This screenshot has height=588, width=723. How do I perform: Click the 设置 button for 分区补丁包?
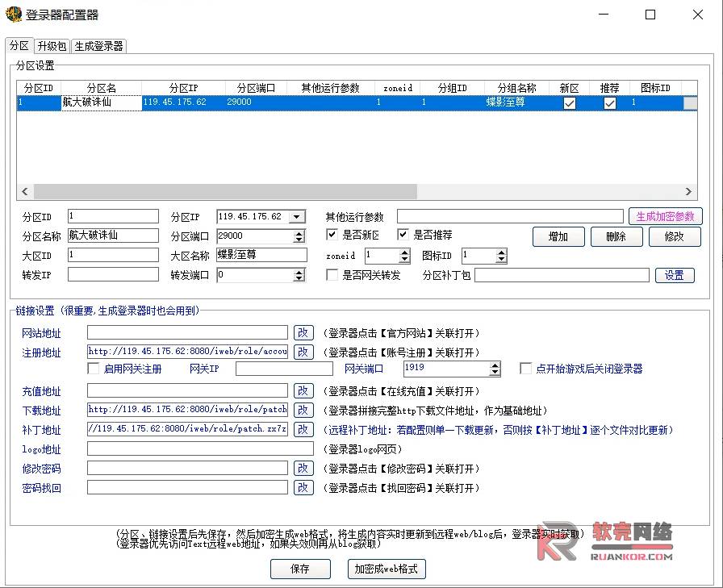(x=675, y=276)
